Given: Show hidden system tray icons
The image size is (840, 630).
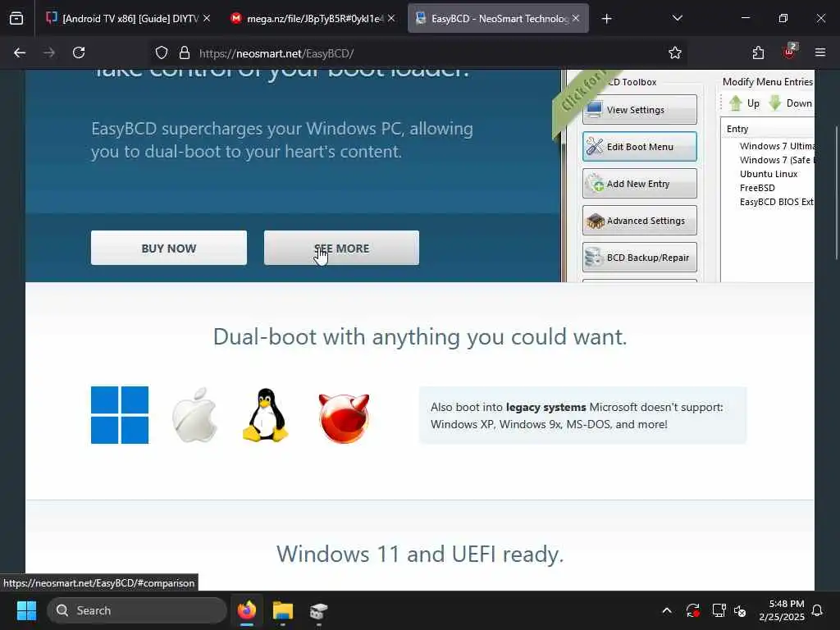Looking at the screenshot, I should 667,610.
